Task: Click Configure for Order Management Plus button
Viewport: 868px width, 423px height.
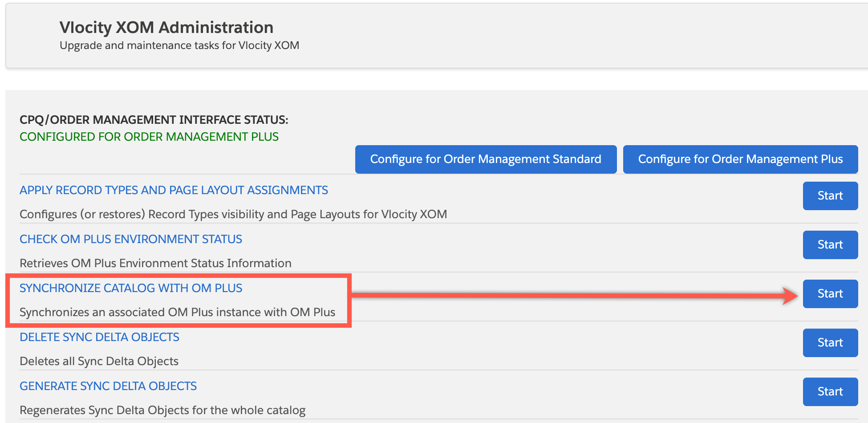Action: [x=740, y=159]
